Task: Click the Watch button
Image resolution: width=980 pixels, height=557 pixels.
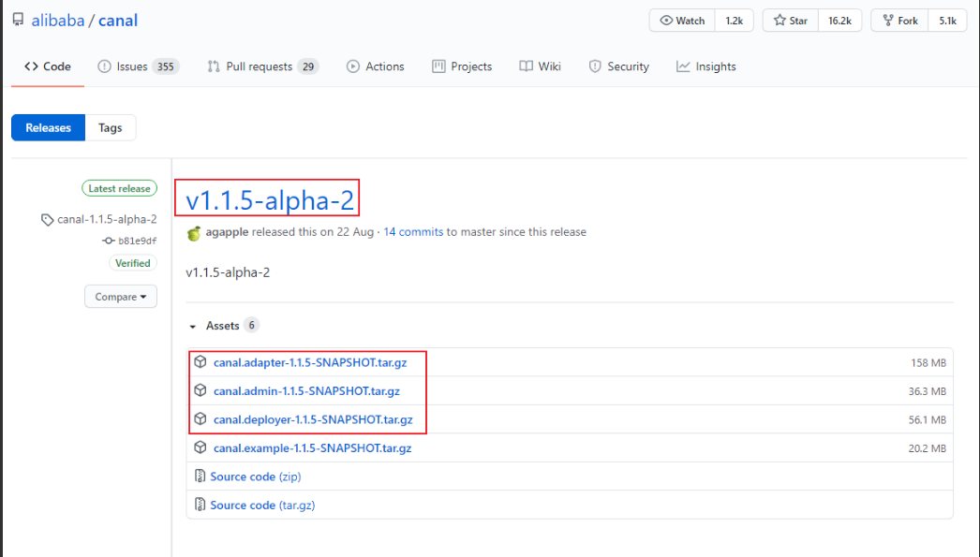Action: click(x=682, y=21)
